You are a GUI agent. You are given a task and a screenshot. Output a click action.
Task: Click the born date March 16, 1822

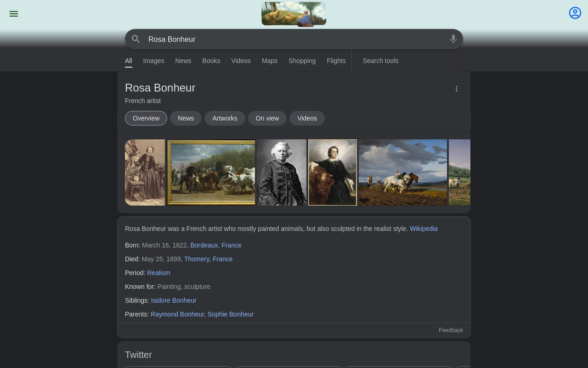(164, 245)
